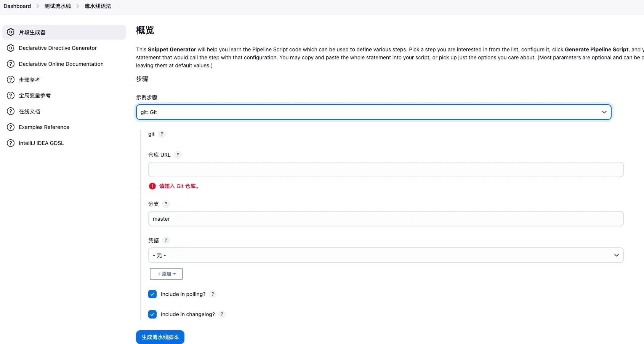644x344 pixels.
Task: Click the question icon beside IntelliJ IDEA GDSL
Action: [11, 143]
